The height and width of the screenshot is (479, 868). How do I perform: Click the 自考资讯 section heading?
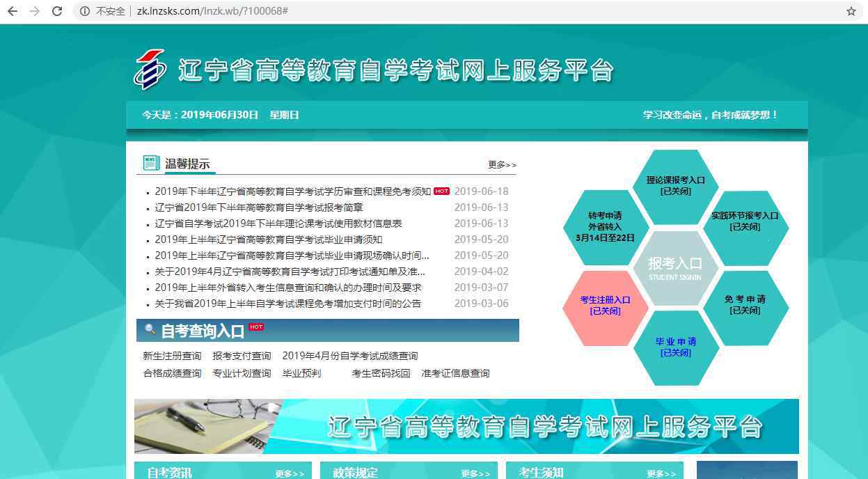tap(169, 473)
